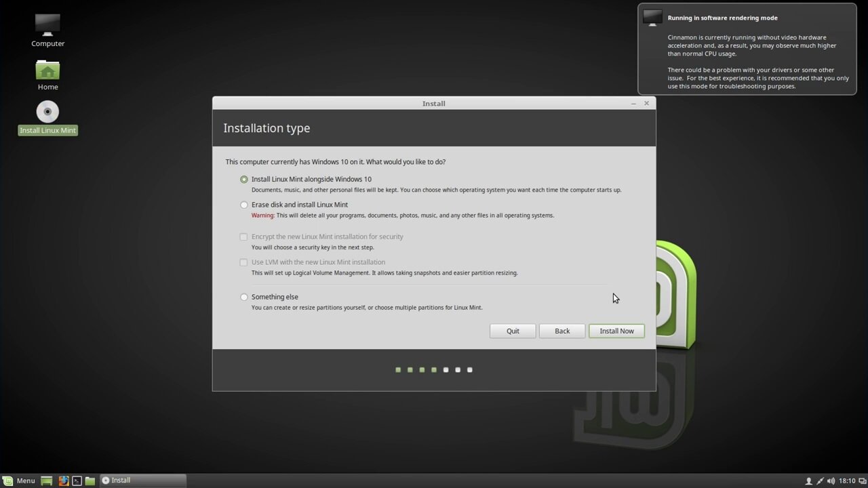Click the monitor icon in the notification
The height and width of the screenshot is (488, 868).
pyautogui.click(x=652, y=18)
